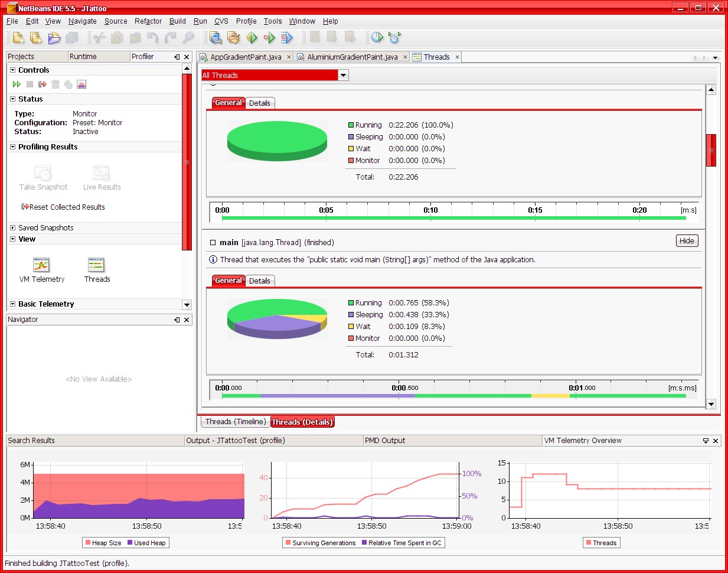Screen dimensions: 728x573
Task: Switch to Threads (Timeline) tab
Action: [x=236, y=422]
